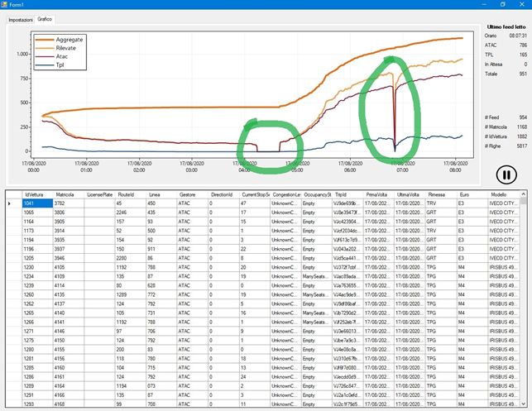532x411 pixels.
Task: Click the Linea column header
Action: [x=156, y=194]
